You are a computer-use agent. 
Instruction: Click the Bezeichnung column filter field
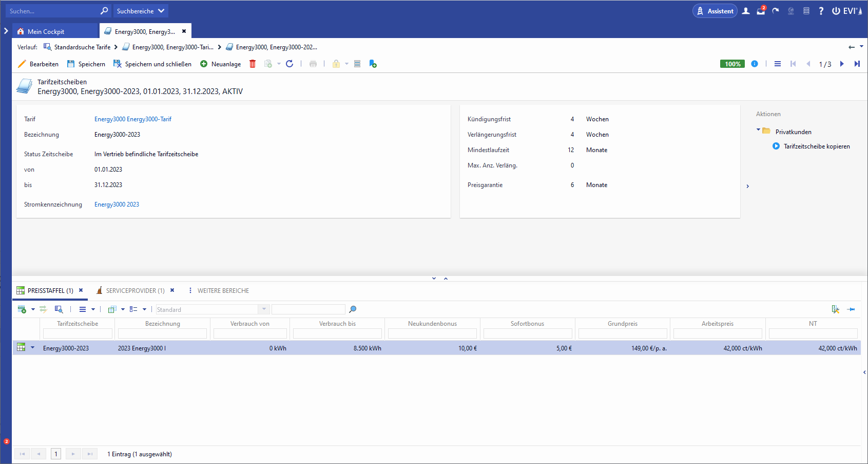162,334
